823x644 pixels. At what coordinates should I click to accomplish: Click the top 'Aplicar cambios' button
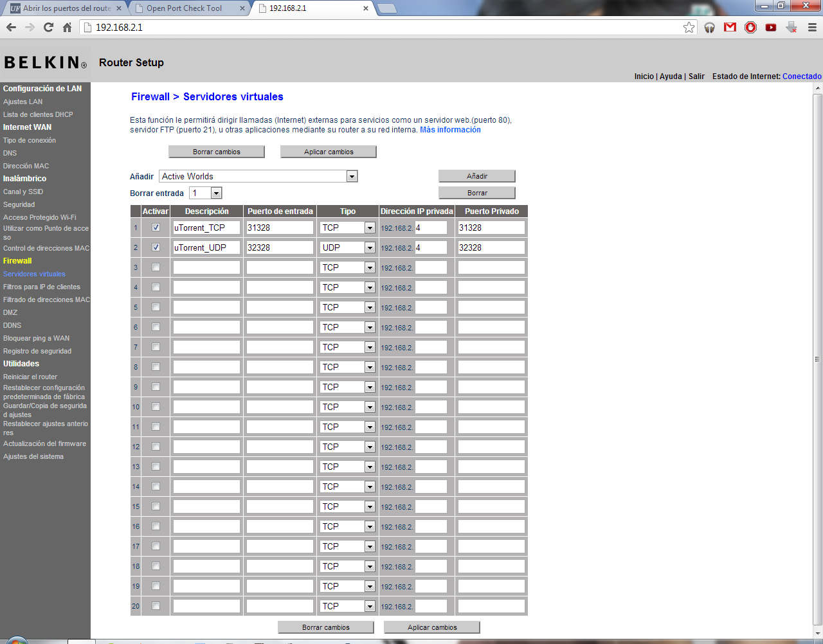coord(329,152)
